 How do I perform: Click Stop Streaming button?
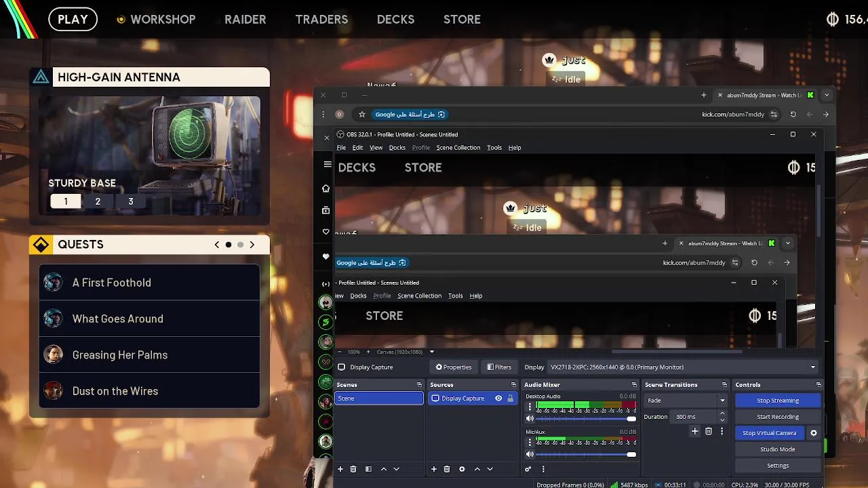pos(778,401)
